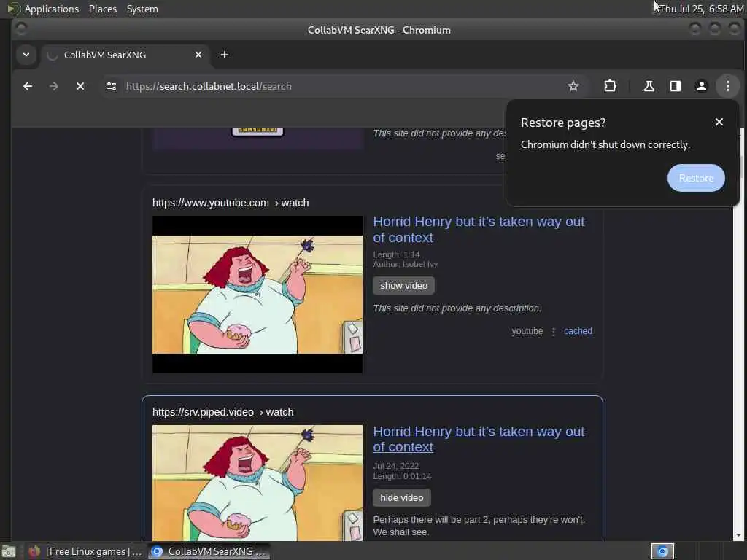Click YouTube result video thumbnail
Viewport: 747px width, 560px height.
[258, 295]
